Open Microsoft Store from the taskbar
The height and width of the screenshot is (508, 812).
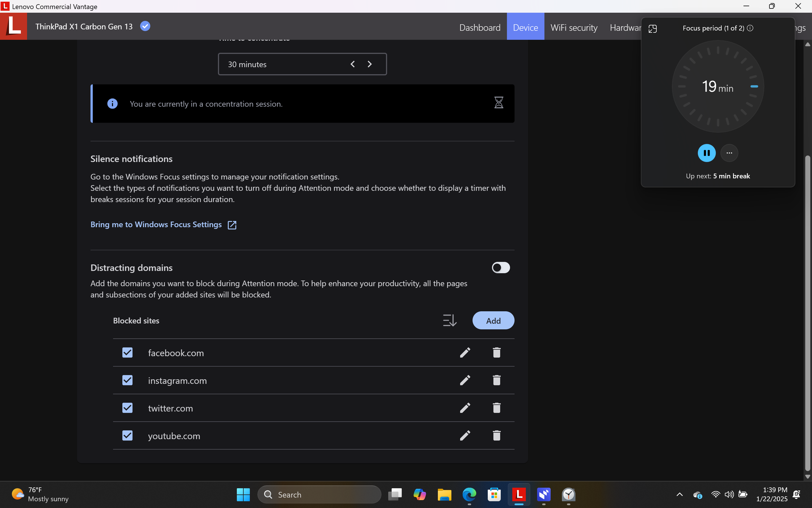(x=494, y=494)
